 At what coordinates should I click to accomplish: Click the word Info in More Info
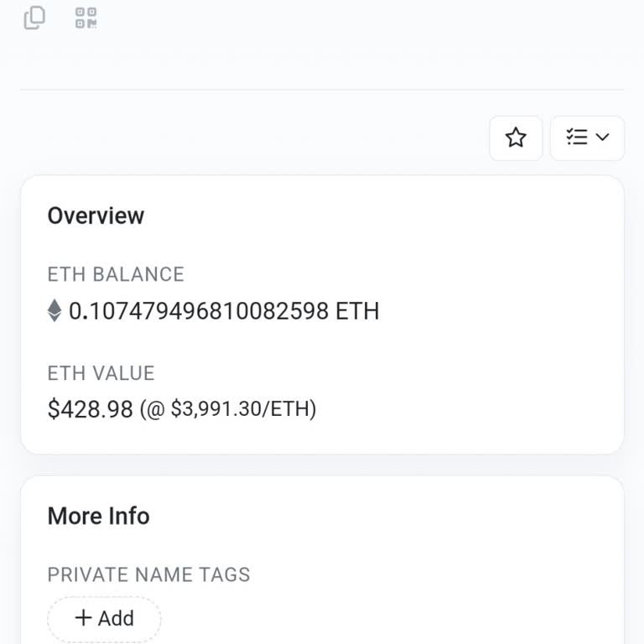point(129,516)
